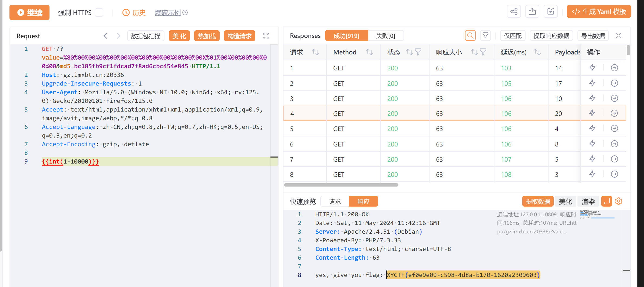Click 数据包扫描 button
This screenshot has height=287, width=644.
(x=146, y=36)
